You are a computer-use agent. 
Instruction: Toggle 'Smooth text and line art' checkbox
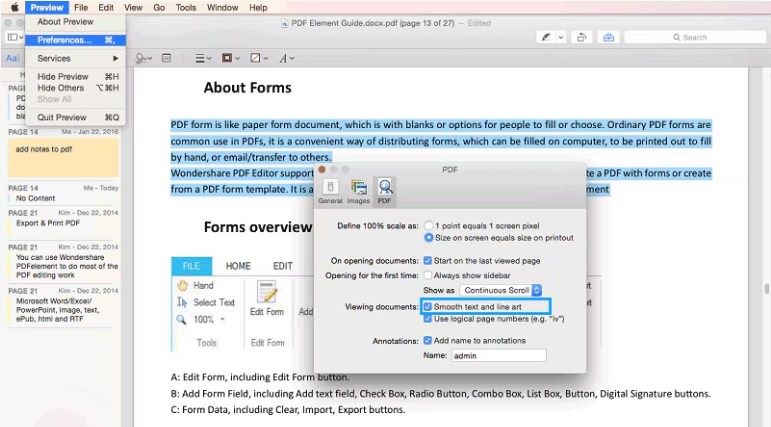pyautogui.click(x=428, y=306)
